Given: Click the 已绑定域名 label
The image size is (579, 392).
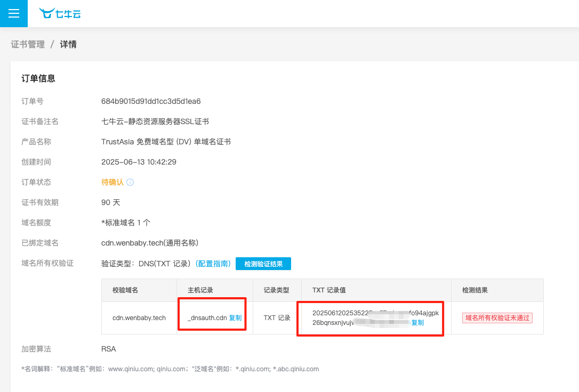Looking at the screenshot, I should [x=40, y=243].
